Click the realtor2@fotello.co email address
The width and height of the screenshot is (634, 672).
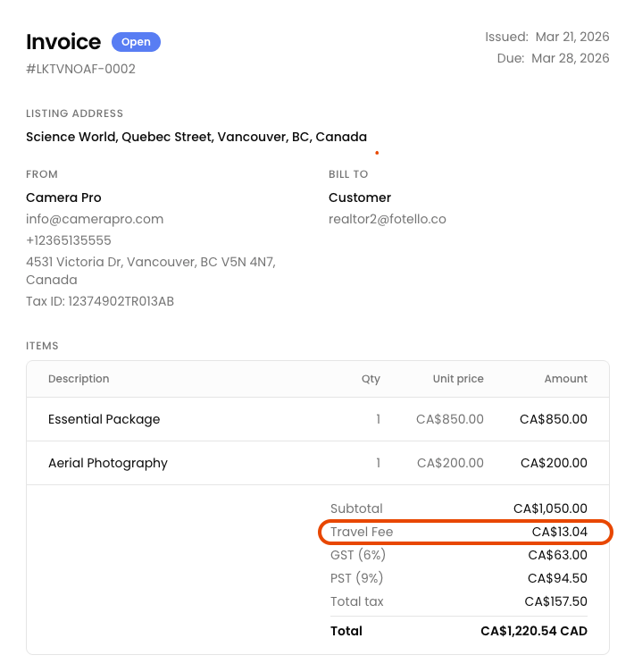pyautogui.click(x=387, y=219)
